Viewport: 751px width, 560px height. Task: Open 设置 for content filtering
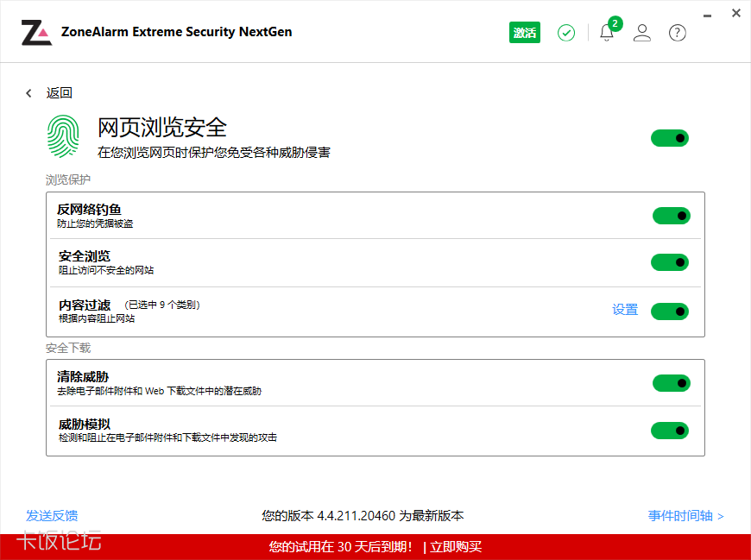tap(625, 310)
